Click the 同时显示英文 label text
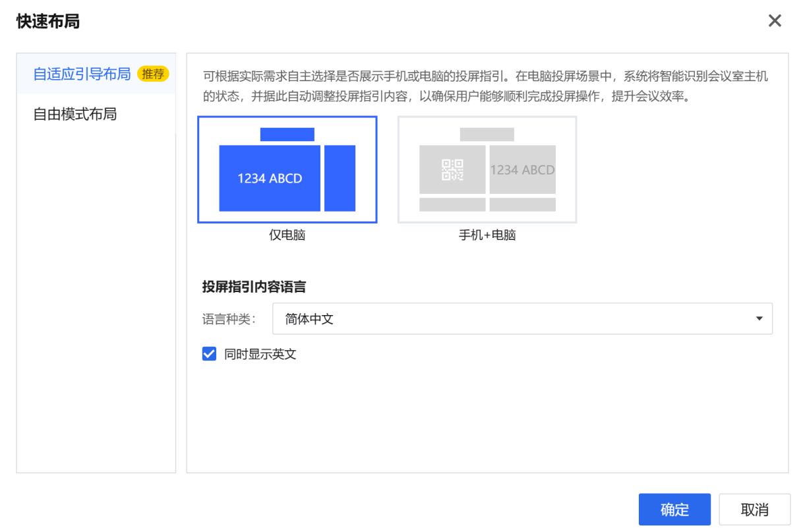The height and width of the screenshot is (532, 803). (x=260, y=354)
